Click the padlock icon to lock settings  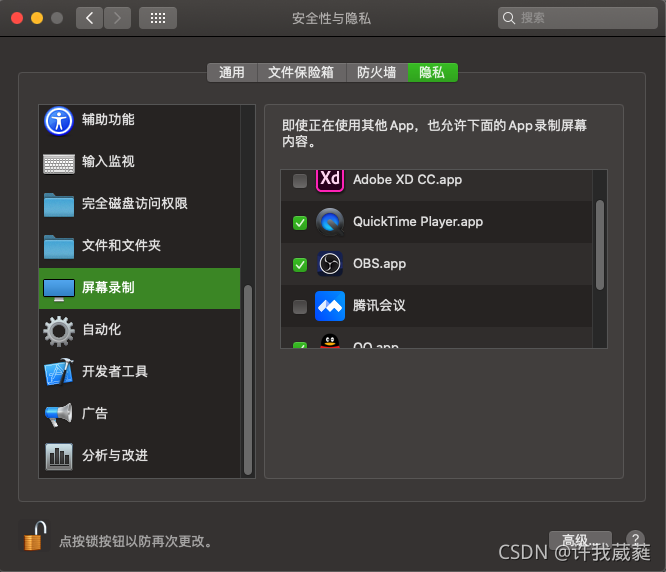tap(35, 536)
